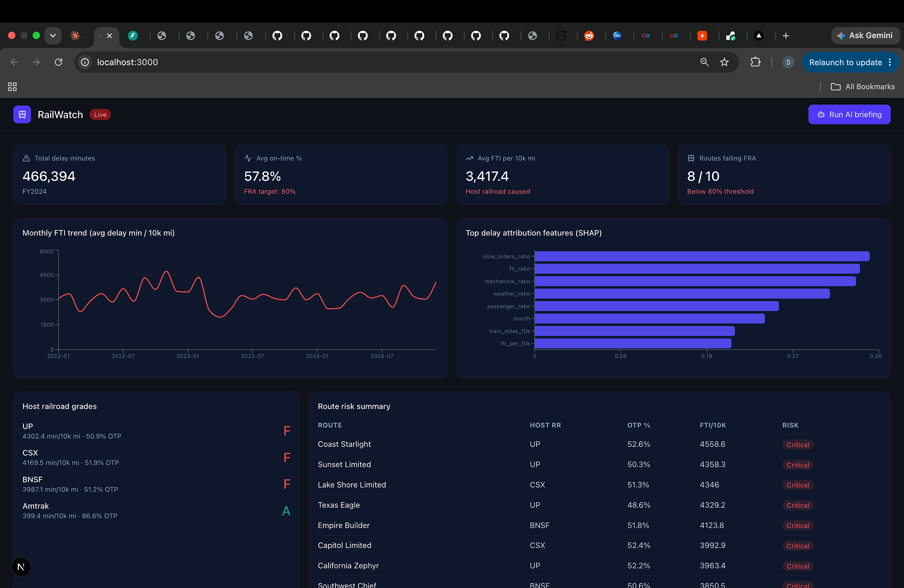Open the Next.js dev tools N indicator
Viewport: 904px width, 588px height.
click(21, 567)
